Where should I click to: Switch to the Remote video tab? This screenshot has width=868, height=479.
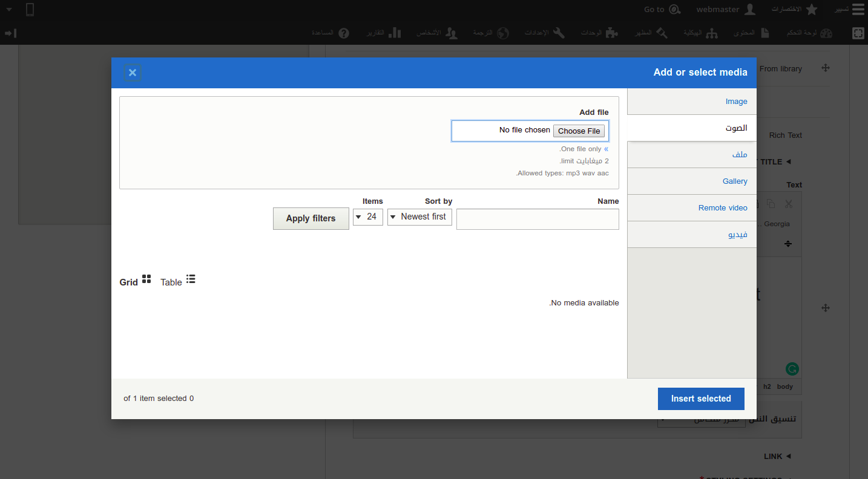tap(692, 208)
